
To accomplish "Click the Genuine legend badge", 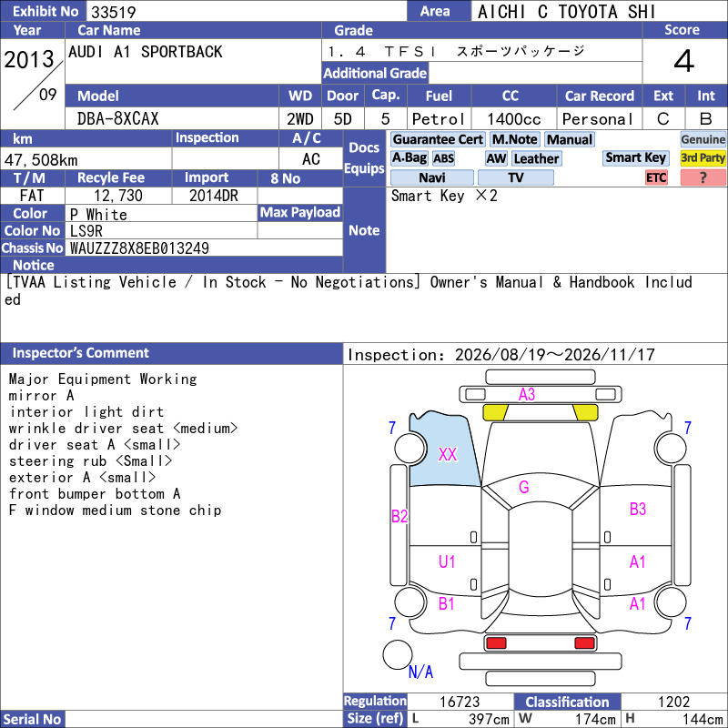I will (703, 139).
